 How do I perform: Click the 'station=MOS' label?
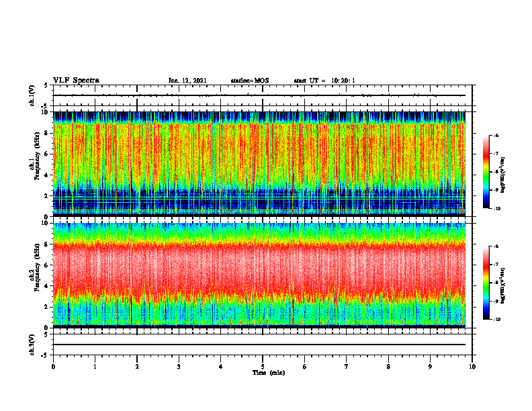(x=250, y=81)
